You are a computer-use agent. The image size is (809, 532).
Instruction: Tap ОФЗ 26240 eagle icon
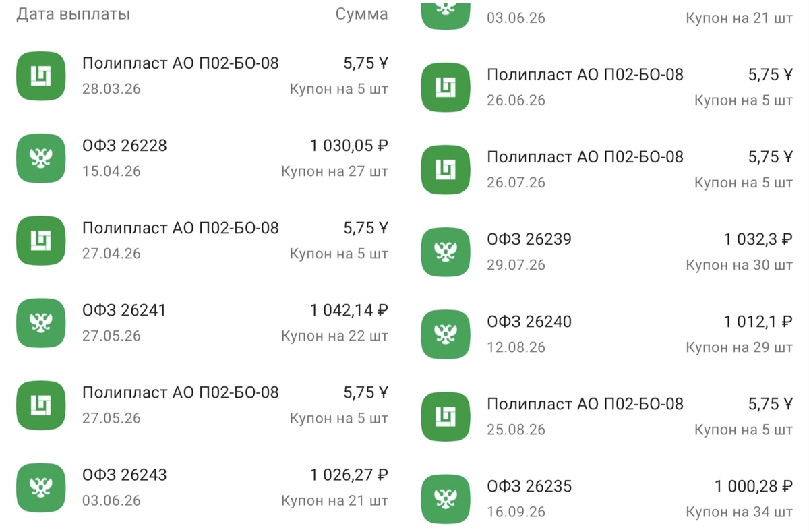tap(446, 334)
